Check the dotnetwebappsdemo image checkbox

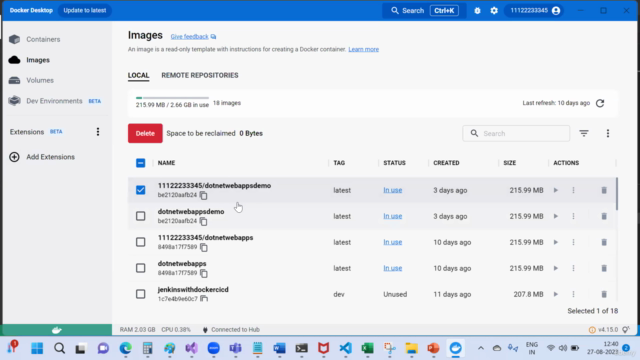click(x=140, y=216)
